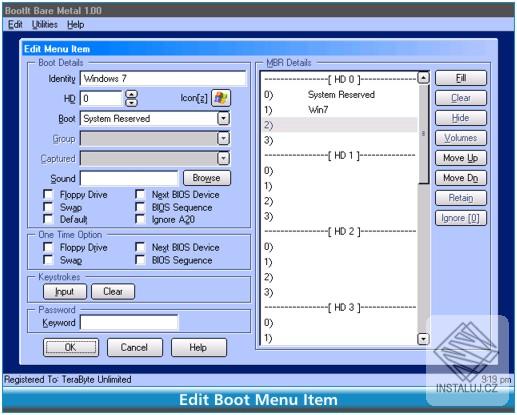Viewport: 517px width, 415px height.
Task: Select HD 2 entry 0
Action: (x=340, y=247)
